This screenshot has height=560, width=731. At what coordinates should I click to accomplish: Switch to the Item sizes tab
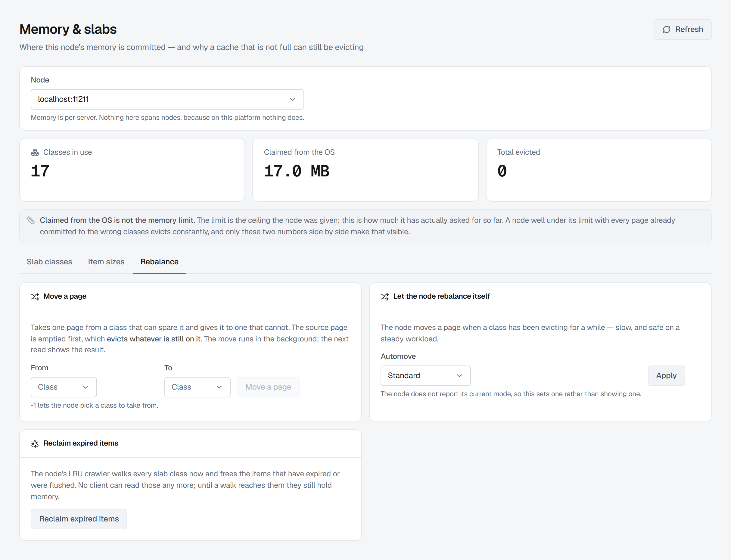[x=106, y=262]
